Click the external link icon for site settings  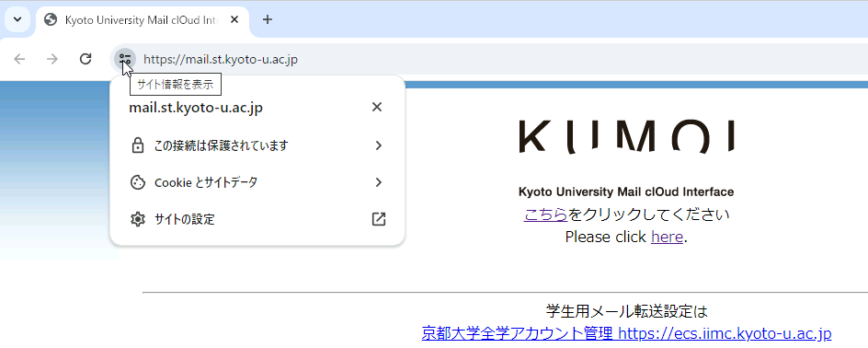pos(379,219)
